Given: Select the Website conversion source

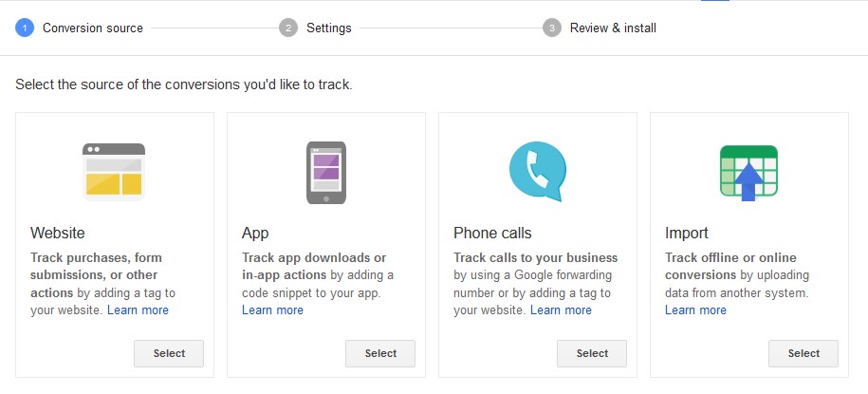Looking at the screenshot, I should [x=169, y=353].
